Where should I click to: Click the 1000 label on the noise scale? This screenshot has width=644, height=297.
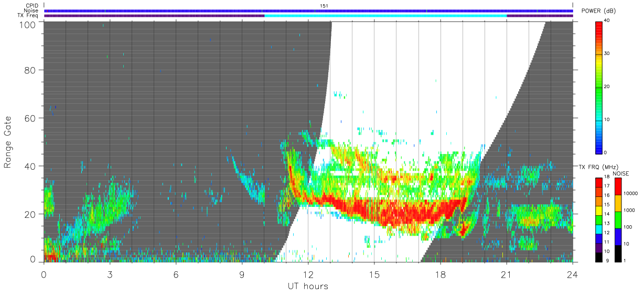click(x=630, y=211)
